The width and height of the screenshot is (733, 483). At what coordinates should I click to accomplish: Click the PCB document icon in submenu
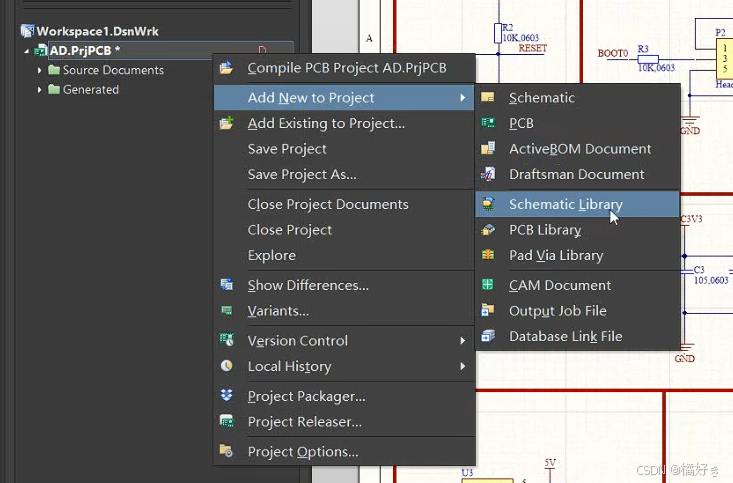(x=488, y=123)
